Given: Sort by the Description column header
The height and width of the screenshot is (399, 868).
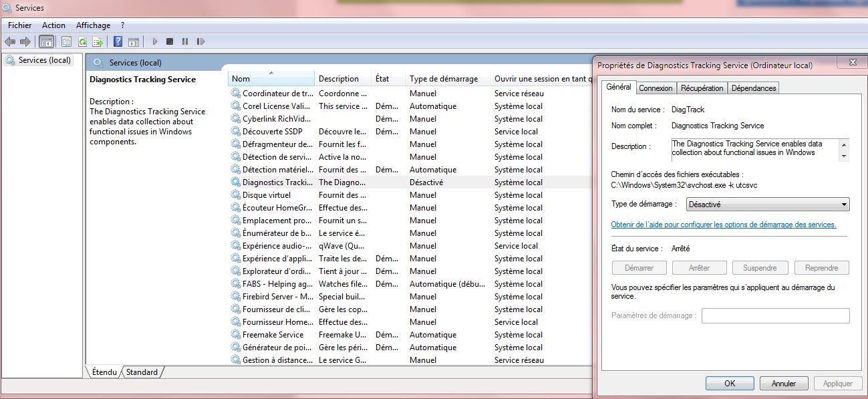Looking at the screenshot, I should click(343, 79).
